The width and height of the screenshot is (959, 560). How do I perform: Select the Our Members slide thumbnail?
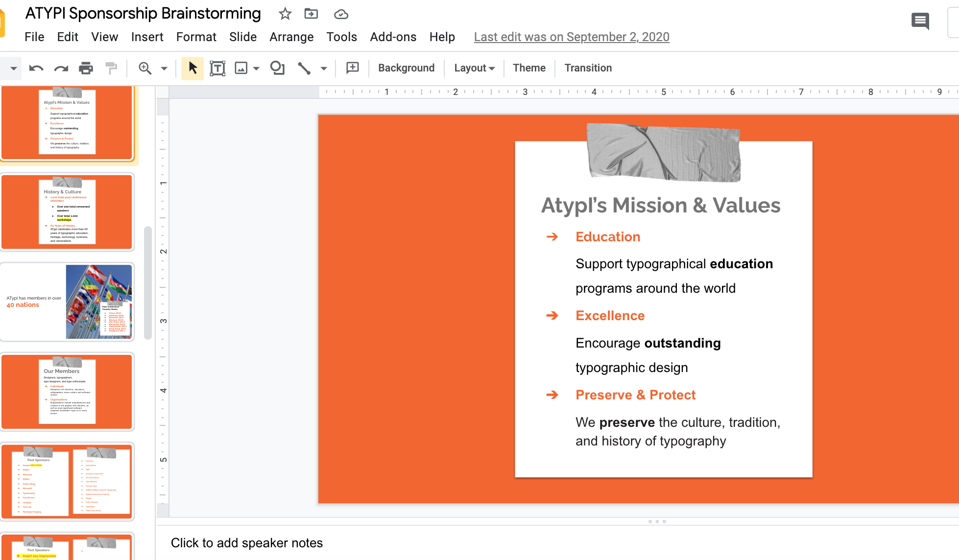tap(67, 392)
